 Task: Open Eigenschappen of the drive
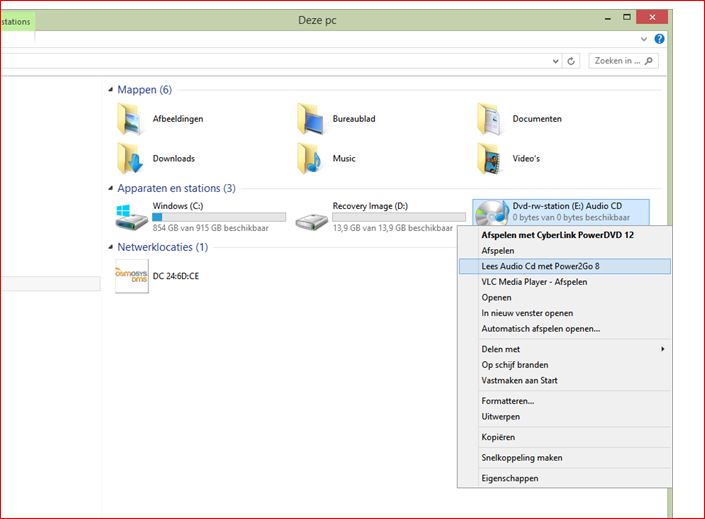point(564,479)
